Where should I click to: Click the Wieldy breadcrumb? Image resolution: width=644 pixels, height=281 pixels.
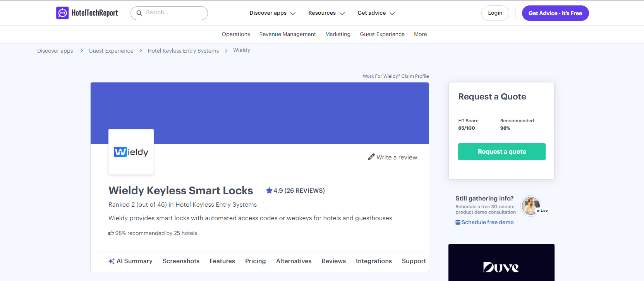242,50
